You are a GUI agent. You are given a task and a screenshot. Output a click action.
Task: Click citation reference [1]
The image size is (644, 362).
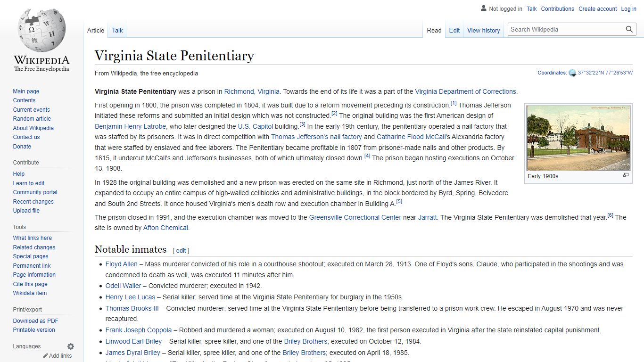tap(454, 103)
